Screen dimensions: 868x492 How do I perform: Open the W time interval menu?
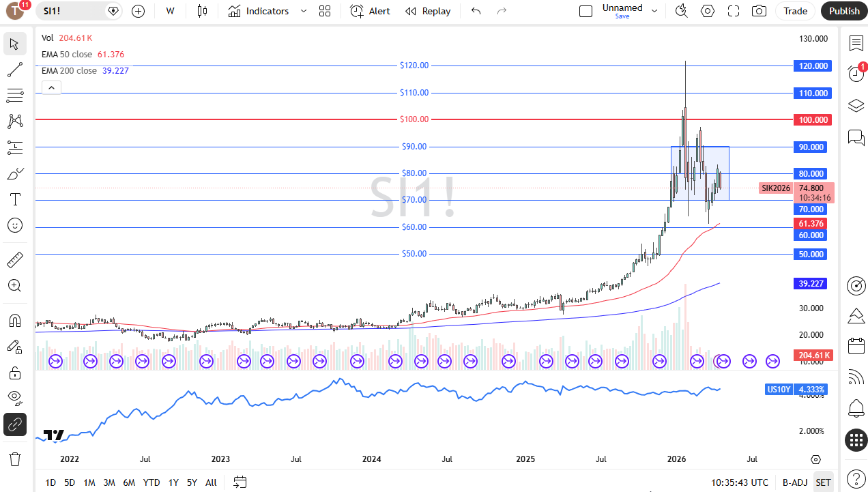[170, 11]
